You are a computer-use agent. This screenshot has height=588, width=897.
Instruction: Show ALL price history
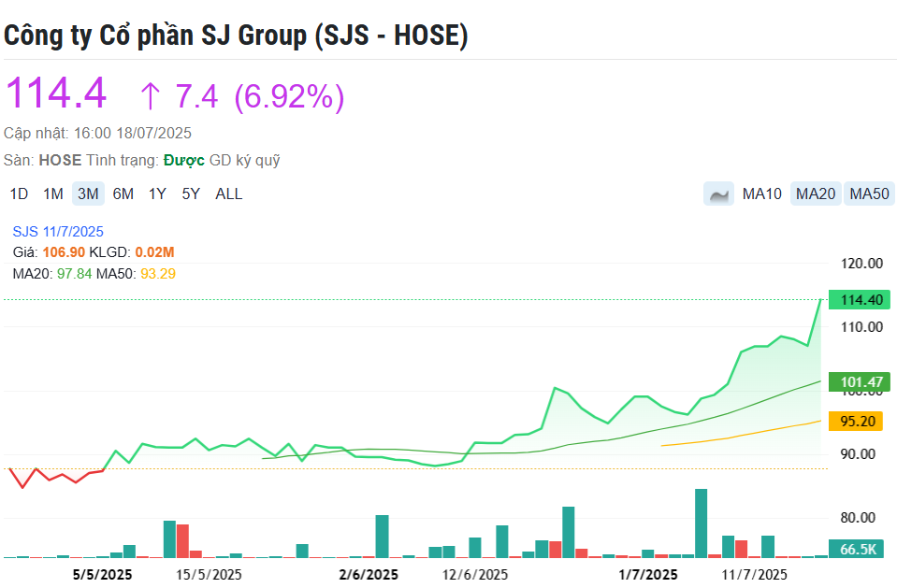(229, 194)
